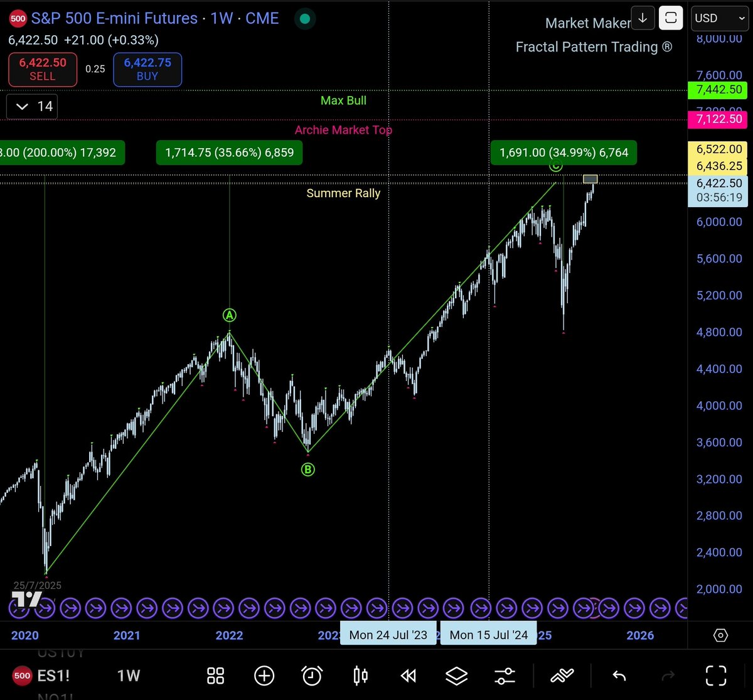Click the current price 6,422.50 axis label

[719, 183]
